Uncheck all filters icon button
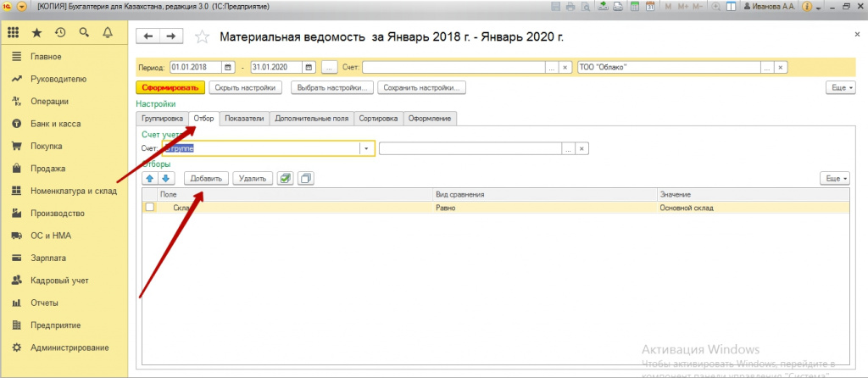Screen dimensions: 868x378 click(305, 178)
